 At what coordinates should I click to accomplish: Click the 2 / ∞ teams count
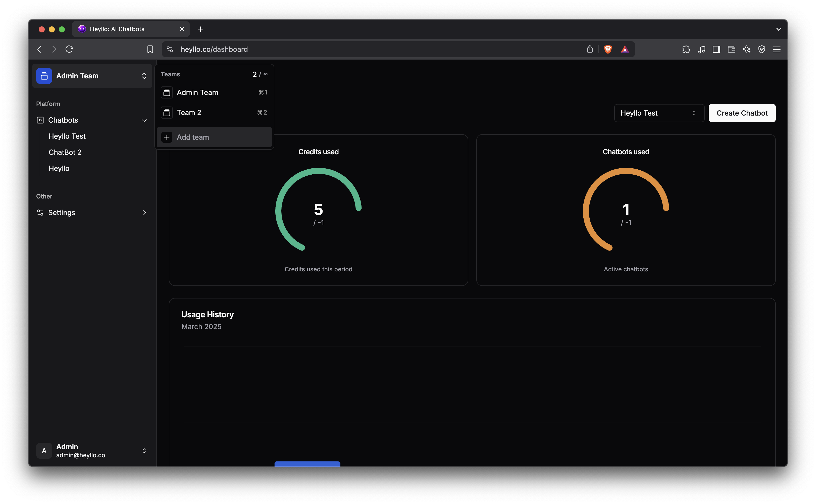[x=260, y=74]
